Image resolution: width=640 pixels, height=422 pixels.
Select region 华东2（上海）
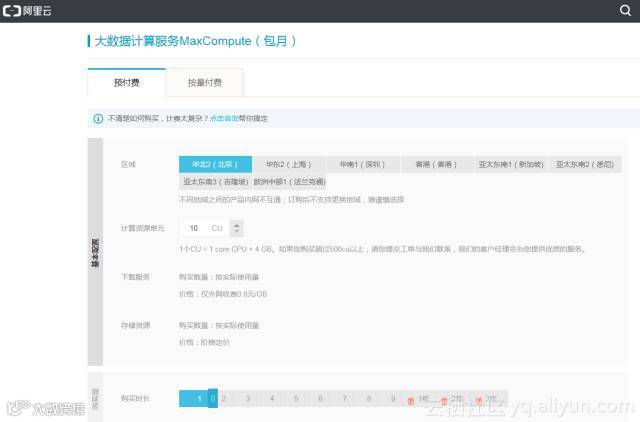tap(289, 164)
